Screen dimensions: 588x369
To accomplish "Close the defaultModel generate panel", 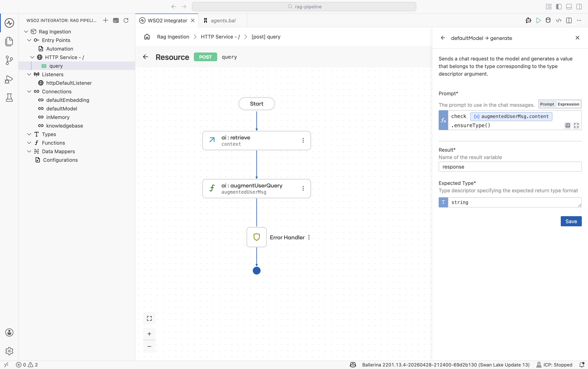I will point(577,38).
